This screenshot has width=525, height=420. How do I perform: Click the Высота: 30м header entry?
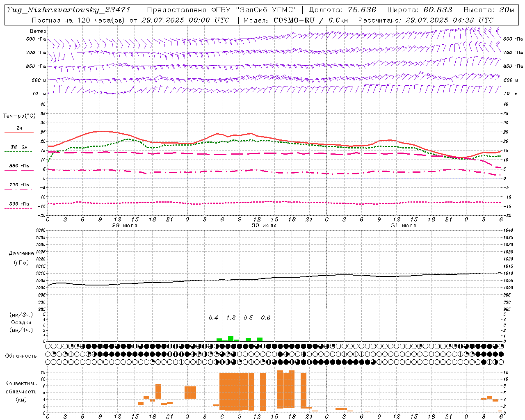point(489,10)
